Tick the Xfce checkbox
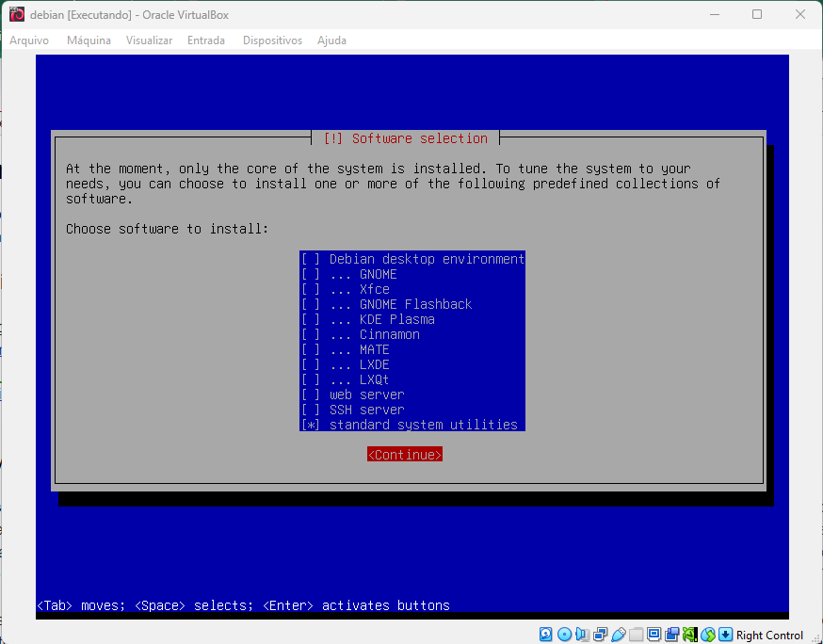 310,289
